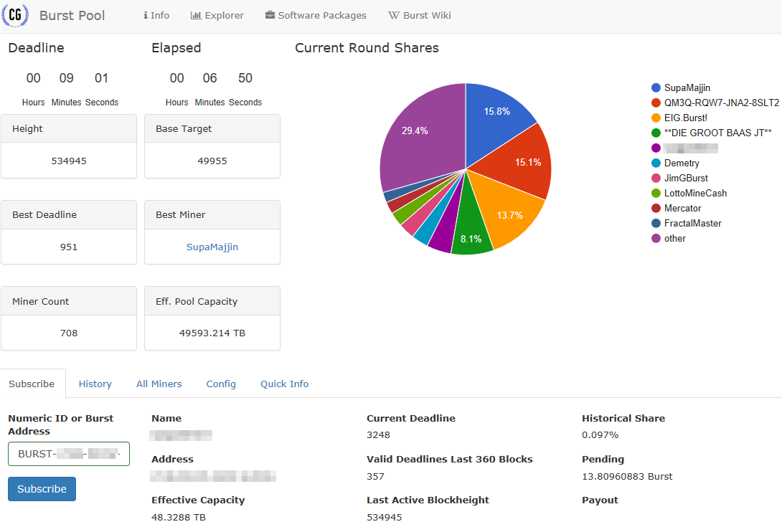
Task: Open the Explorer chart link
Action: click(x=217, y=15)
